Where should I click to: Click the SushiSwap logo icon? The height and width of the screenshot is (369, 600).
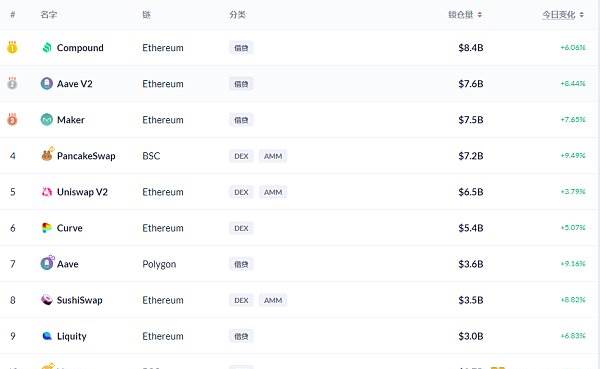click(47, 300)
